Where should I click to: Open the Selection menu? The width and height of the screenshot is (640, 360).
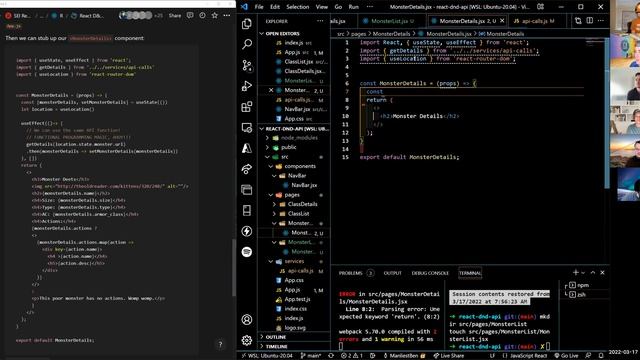pyautogui.click(x=298, y=7)
